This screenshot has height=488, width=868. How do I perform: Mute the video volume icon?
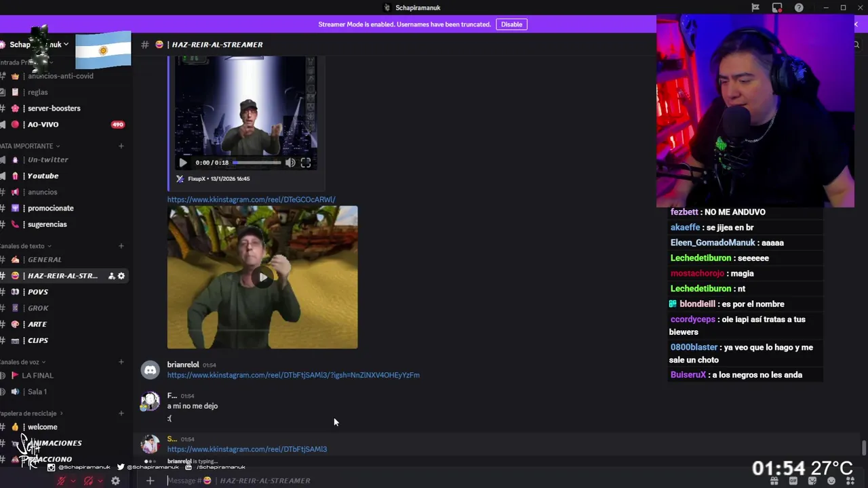click(290, 163)
